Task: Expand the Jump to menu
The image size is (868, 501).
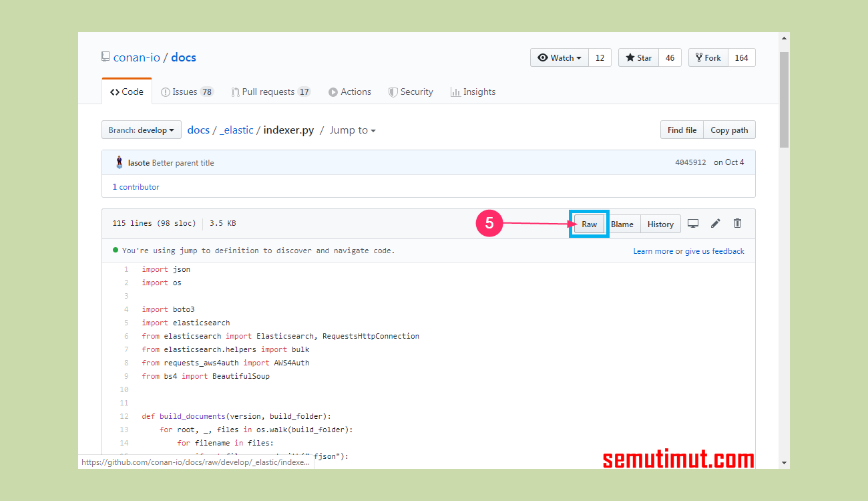Action: (x=352, y=130)
